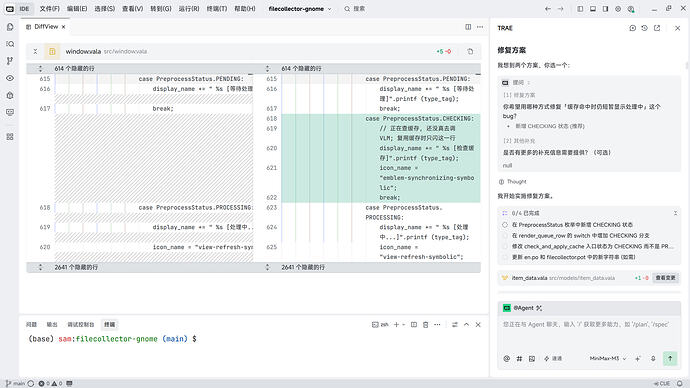The height and width of the screenshot is (388, 690).
Task: Switch to the 调试控制台 panel tab
Action: tap(81, 325)
